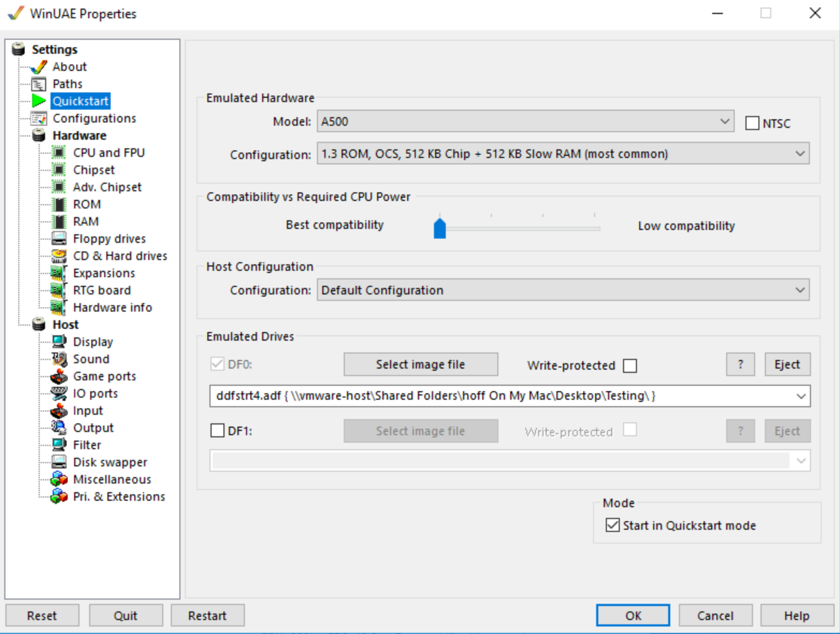Open the About settings page

70,67
